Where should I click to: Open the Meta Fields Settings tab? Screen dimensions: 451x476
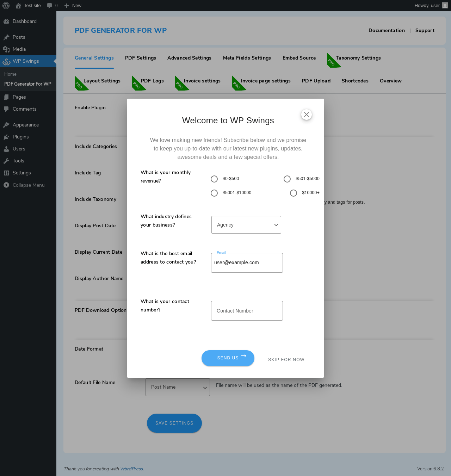[x=247, y=58]
